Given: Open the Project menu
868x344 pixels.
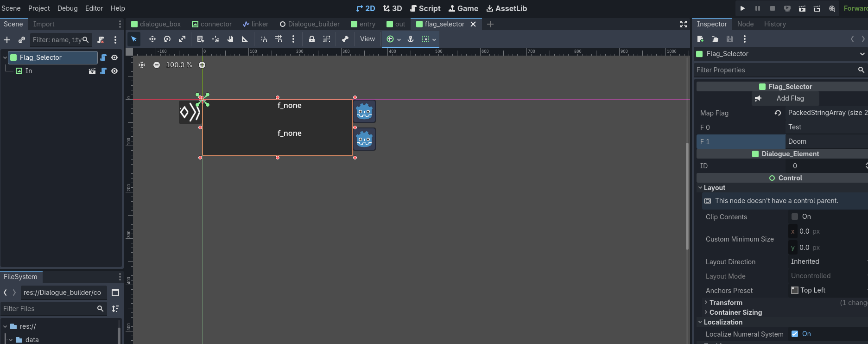Looking at the screenshot, I should pyautogui.click(x=39, y=8).
